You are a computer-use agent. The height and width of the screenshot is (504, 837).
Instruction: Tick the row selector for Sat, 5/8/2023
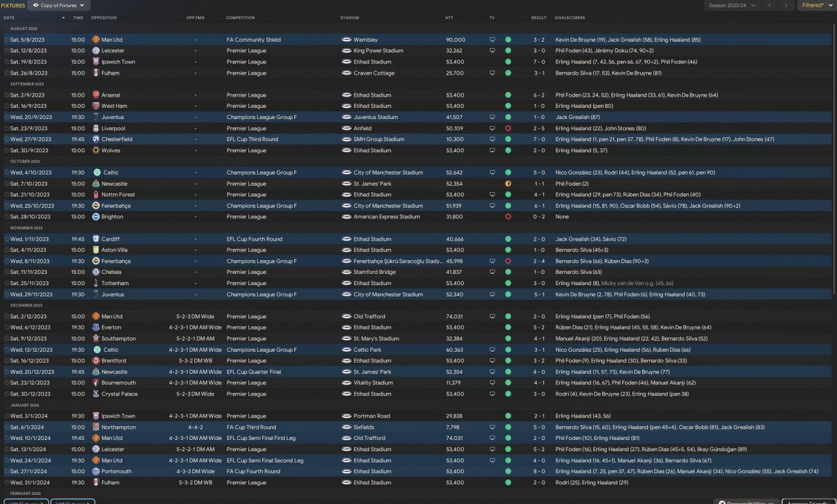[7, 40]
